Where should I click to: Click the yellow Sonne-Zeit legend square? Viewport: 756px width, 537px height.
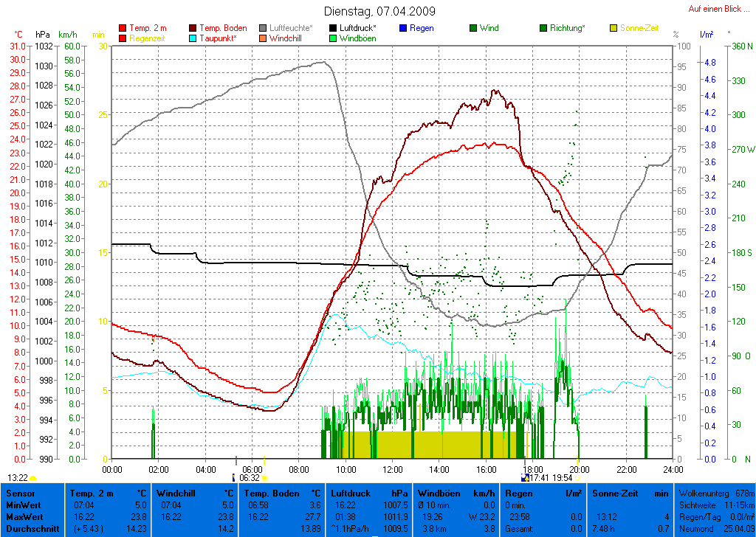point(614,28)
